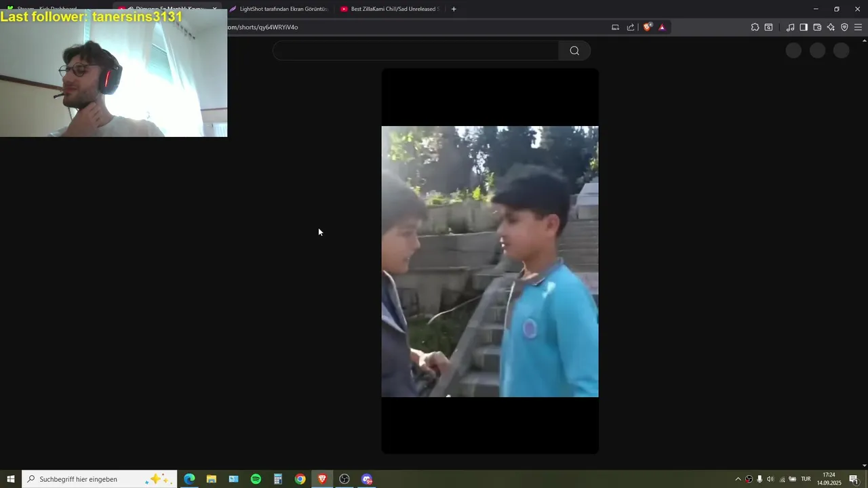
Task: Open the Windows notification center icon
Action: (x=854, y=479)
